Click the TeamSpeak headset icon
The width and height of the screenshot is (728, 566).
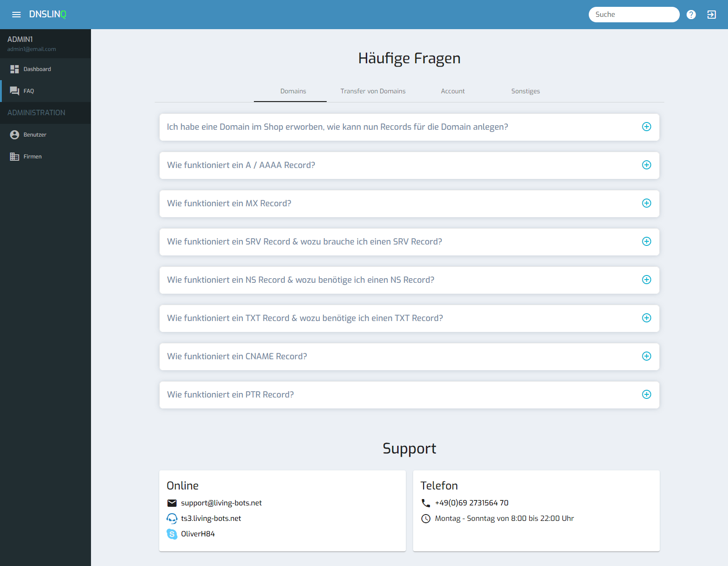[x=172, y=519]
